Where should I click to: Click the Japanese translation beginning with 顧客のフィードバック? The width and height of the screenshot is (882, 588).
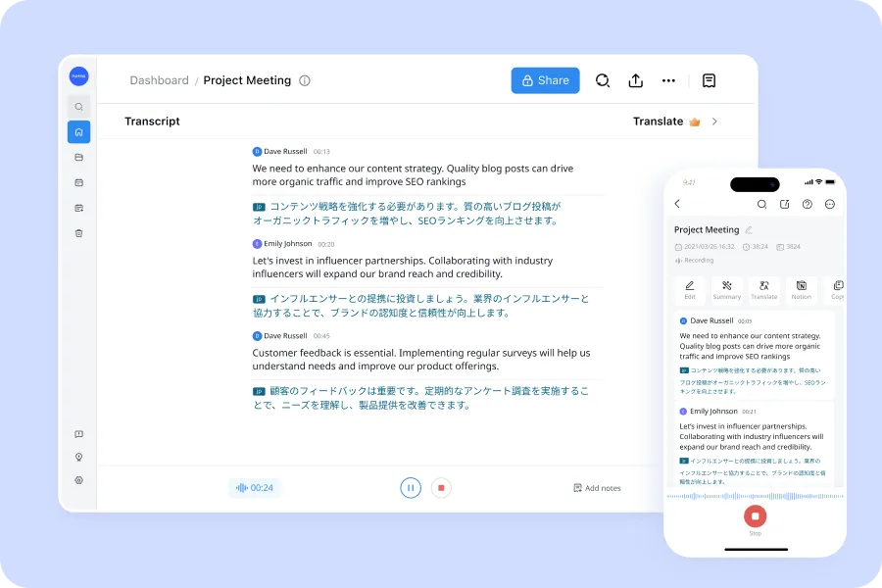tap(420, 398)
